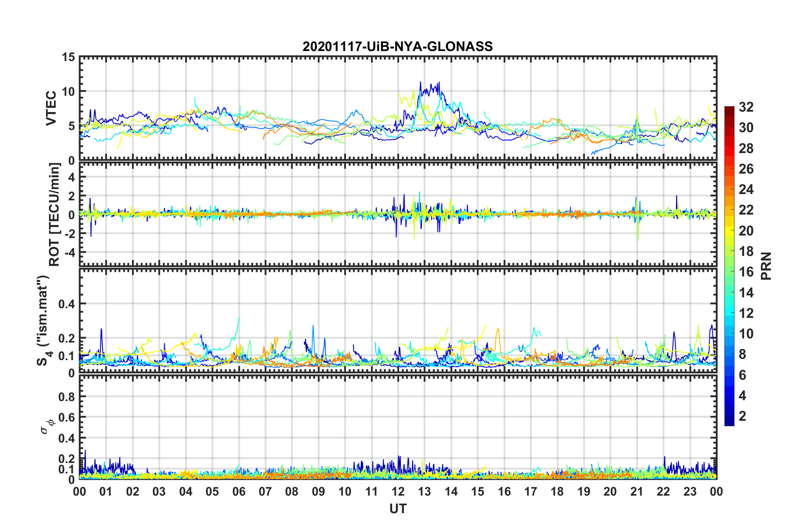Click the x-axis tick label 03

pos(159,491)
